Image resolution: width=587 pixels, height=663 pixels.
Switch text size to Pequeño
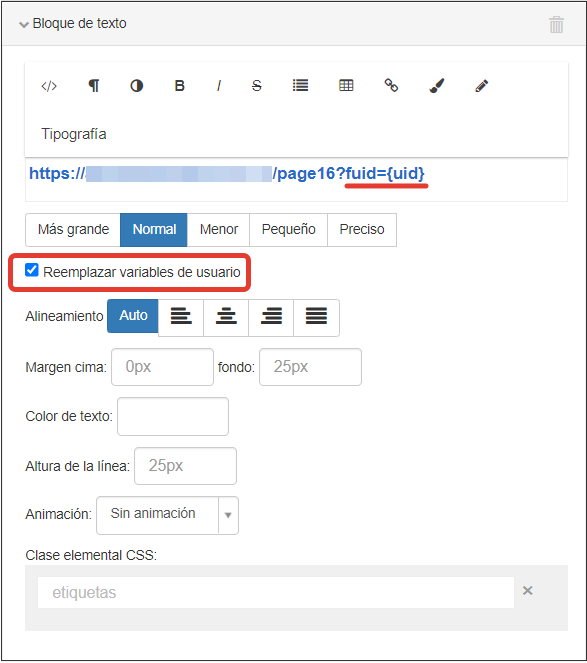[x=288, y=230]
